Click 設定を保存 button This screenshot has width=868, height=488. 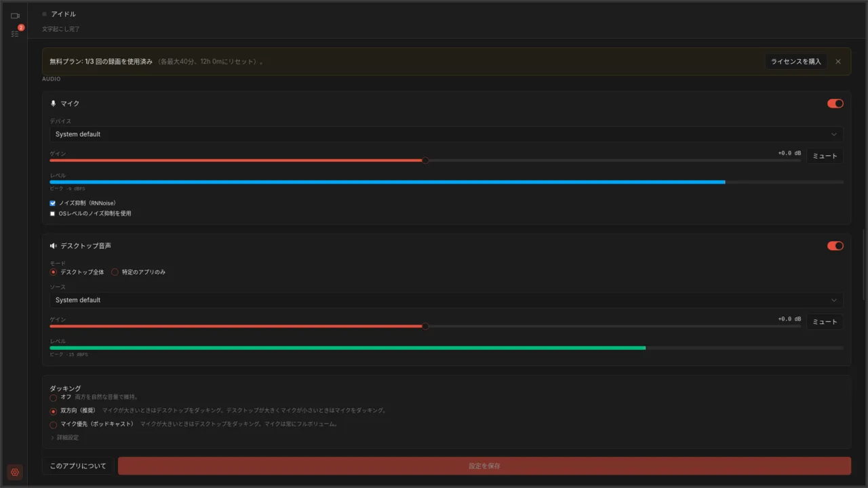(484, 466)
